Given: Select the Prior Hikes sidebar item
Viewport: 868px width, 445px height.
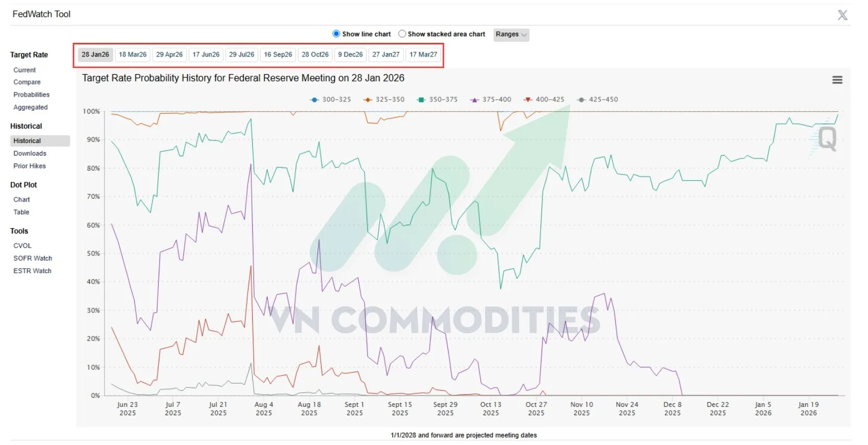Looking at the screenshot, I should (30, 166).
